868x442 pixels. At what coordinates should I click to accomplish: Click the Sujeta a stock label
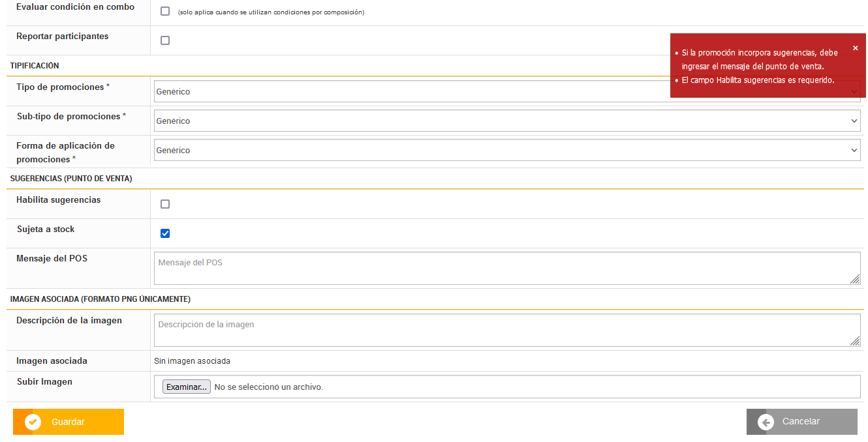click(46, 229)
